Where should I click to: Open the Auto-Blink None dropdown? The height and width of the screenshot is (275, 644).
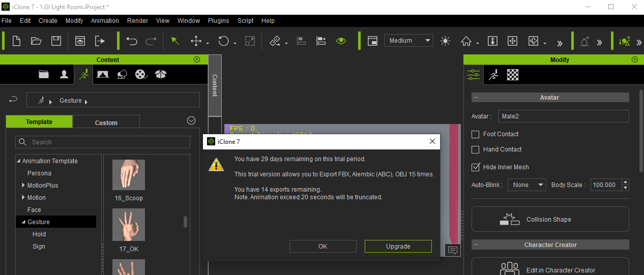click(x=527, y=185)
